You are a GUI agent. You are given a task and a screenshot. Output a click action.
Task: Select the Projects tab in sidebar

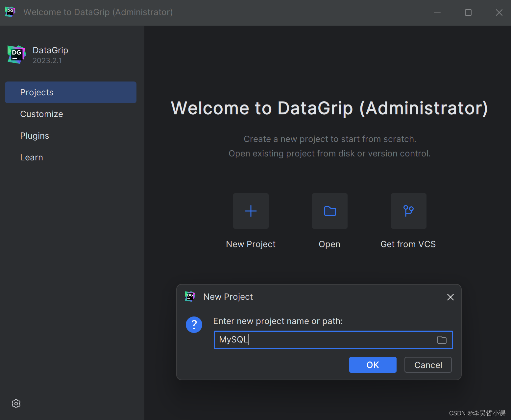tap(71, 92)
